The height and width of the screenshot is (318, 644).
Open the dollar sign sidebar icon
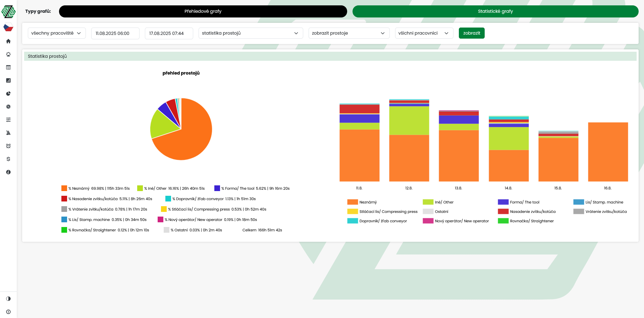pos(8,159)
